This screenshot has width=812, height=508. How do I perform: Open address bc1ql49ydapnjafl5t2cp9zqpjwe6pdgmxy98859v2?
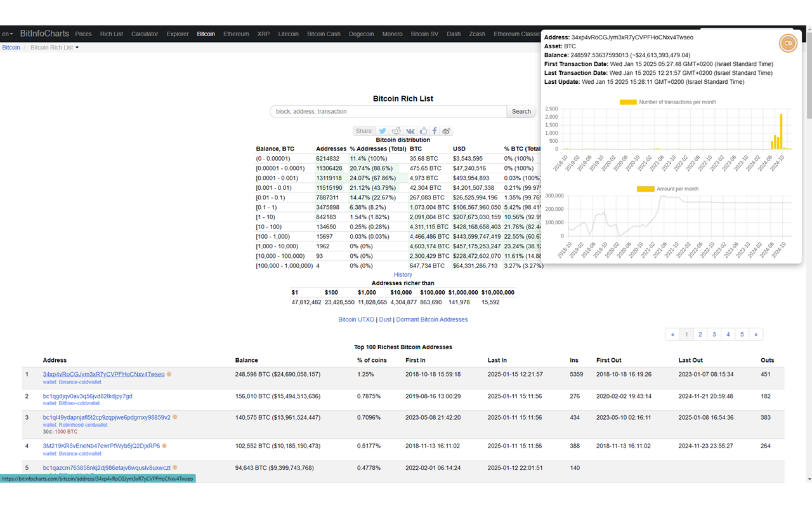(107, 418)
